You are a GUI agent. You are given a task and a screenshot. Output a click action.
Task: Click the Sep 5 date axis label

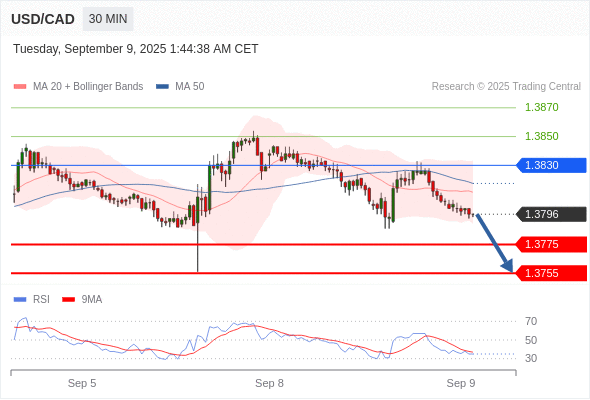[x=82, y=383]
